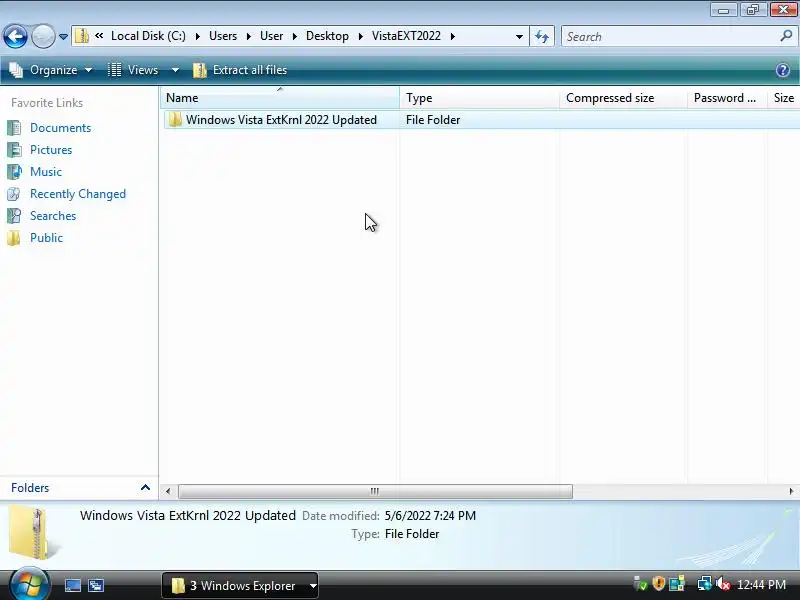Click the Public folder sidebar icon
The height and width of the screenshot is (600, 800).
click(14, 238)
